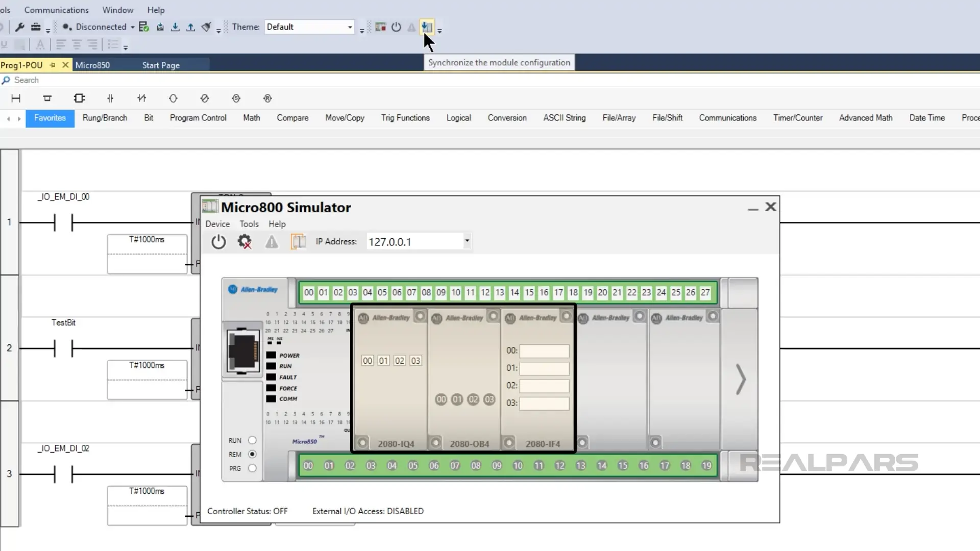Add a direct coil instruction
The height and width of the screenshot is (551, 980).
[173, 98]
